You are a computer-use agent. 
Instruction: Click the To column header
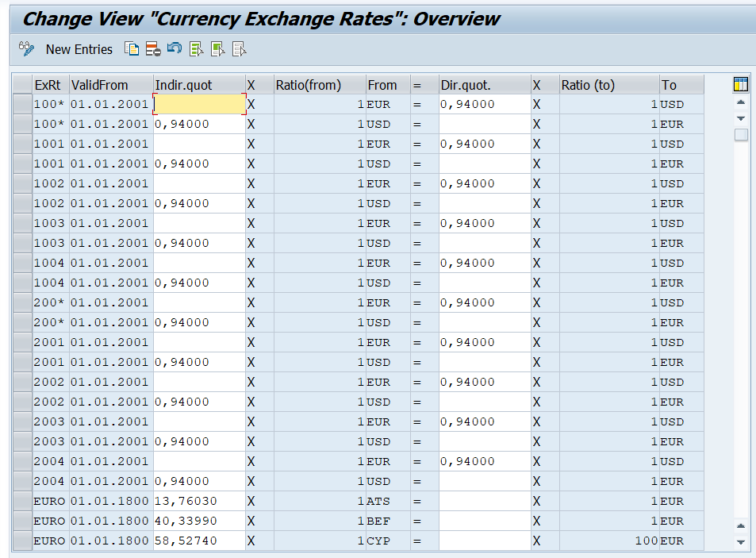click(x=681, y=85)
